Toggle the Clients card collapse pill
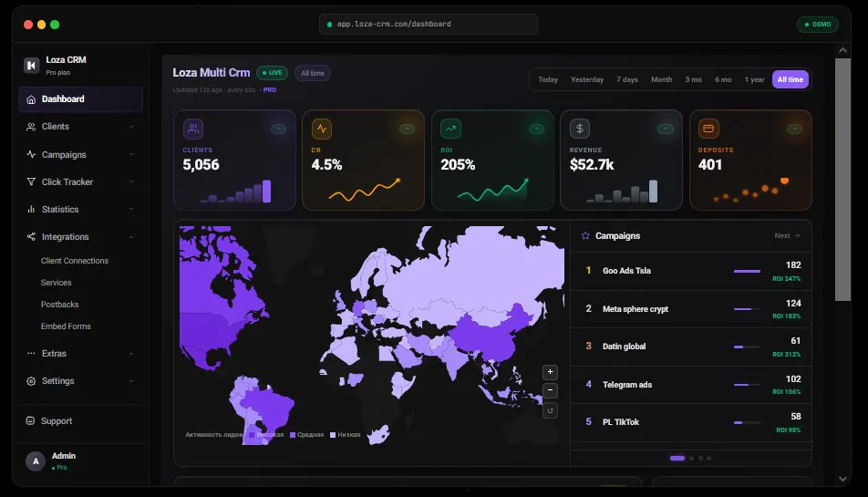 [278, 129]
